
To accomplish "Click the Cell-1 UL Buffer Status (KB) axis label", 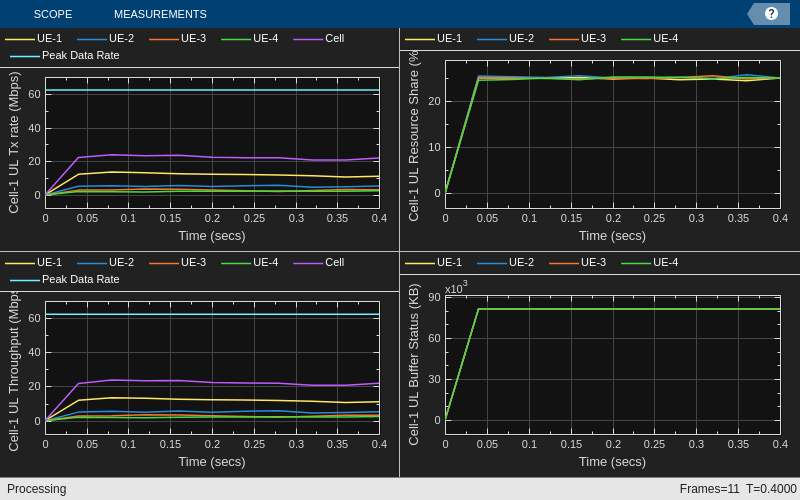I will pyautogui.click(x=413, y=364).
